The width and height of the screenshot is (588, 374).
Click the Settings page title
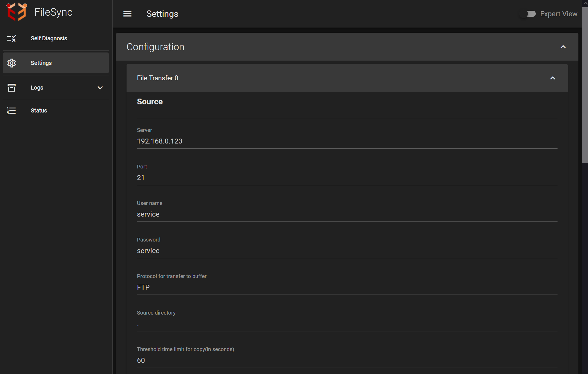coord(162,14)
